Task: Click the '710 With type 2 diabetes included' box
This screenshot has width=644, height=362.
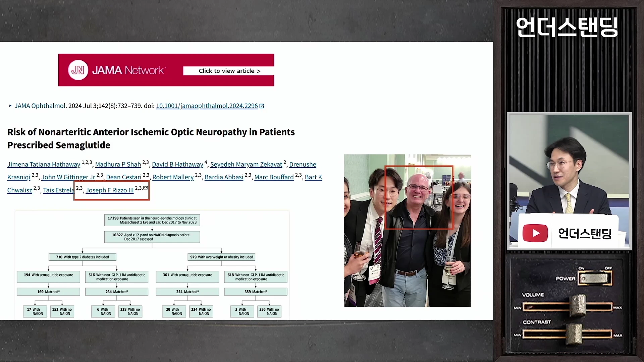Action: (x=82, y=257)
